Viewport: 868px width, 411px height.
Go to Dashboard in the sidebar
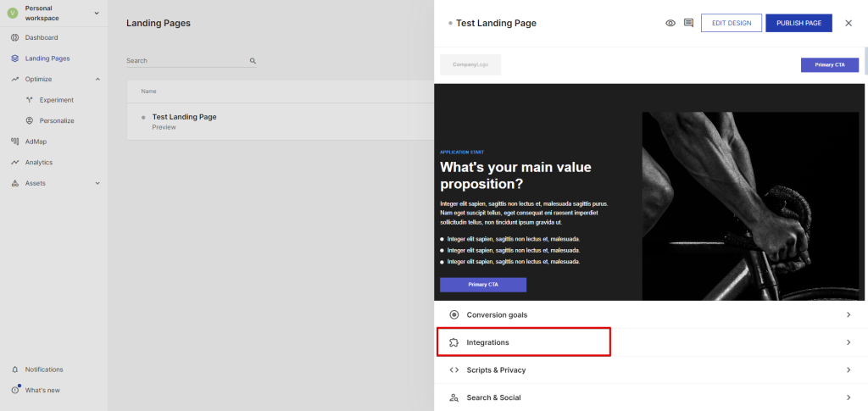point(41,38)
